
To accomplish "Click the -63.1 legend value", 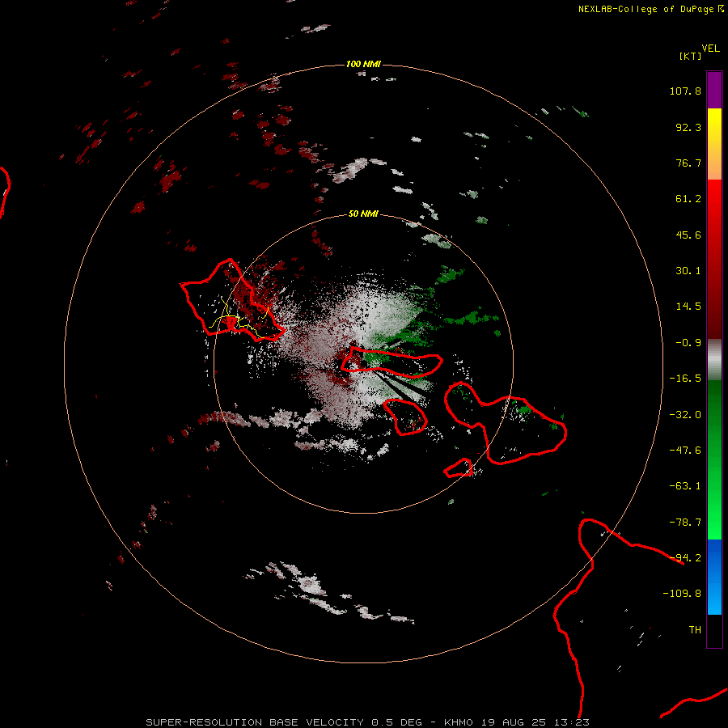I will click(x=685, y=486).
